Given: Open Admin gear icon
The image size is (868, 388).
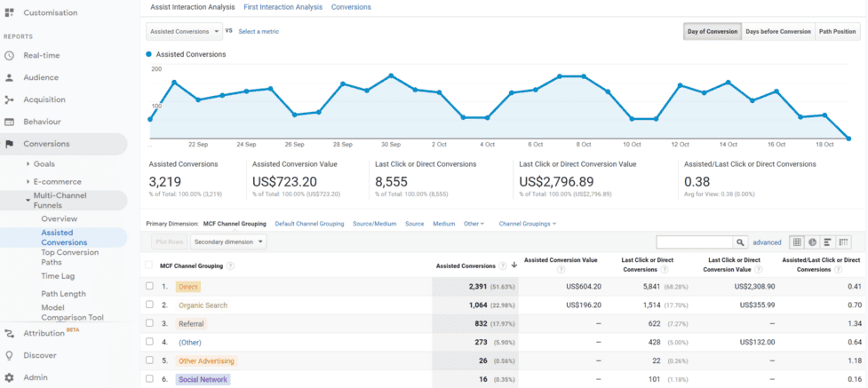Looking at the screenshot, I should pos(9,377).
